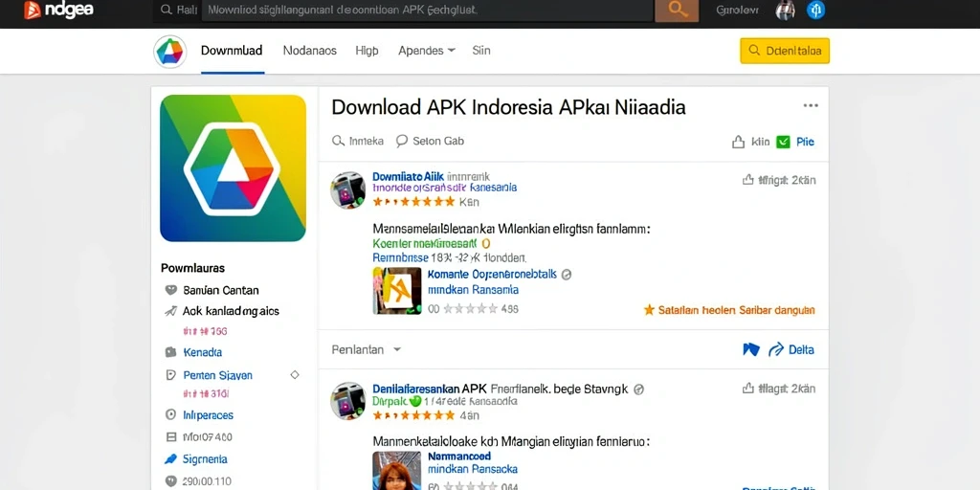Open the Komante Oopeneronebtalk link
The width and height of the screenshot is (980, 490).
[x=492, y=275]
